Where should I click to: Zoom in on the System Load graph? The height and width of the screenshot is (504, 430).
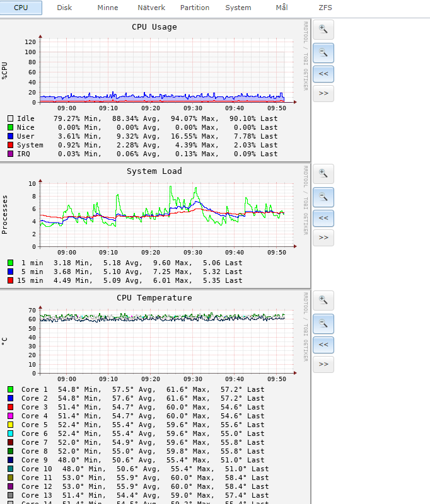[323, 173]
